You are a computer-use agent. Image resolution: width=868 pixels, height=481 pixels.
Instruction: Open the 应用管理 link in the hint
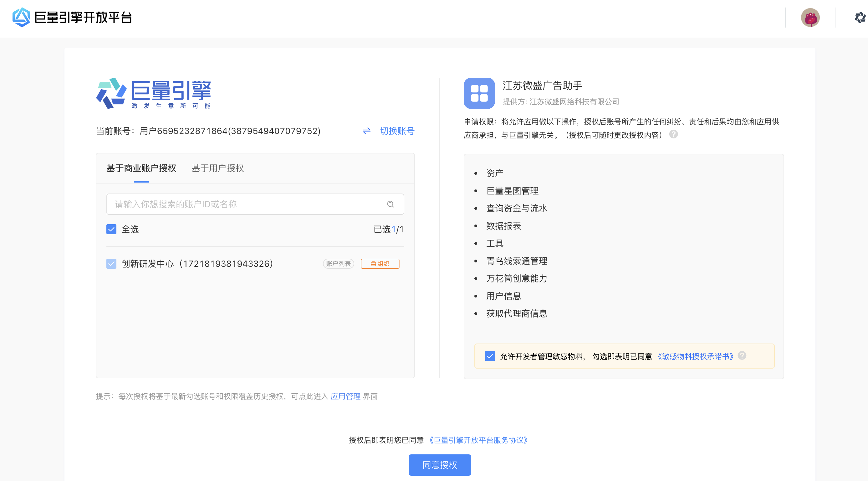point(345,396)
